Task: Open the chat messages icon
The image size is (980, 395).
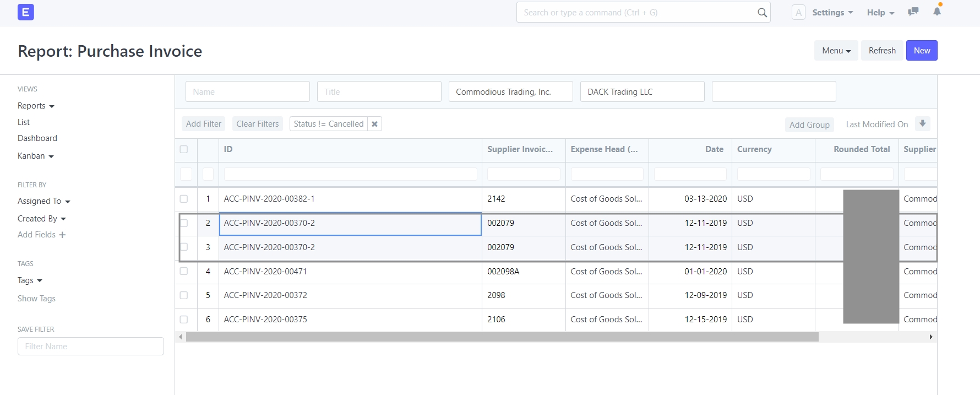Action: click(x=913, y=12)
